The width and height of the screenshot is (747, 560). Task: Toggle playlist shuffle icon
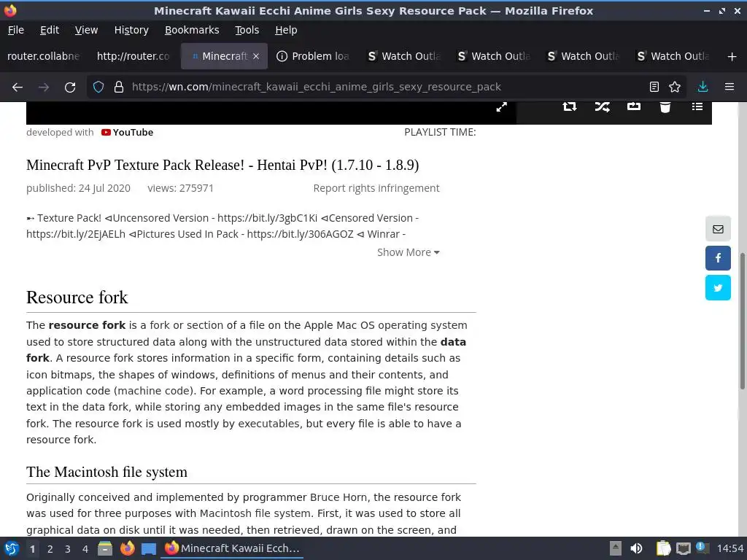[602, 106]
